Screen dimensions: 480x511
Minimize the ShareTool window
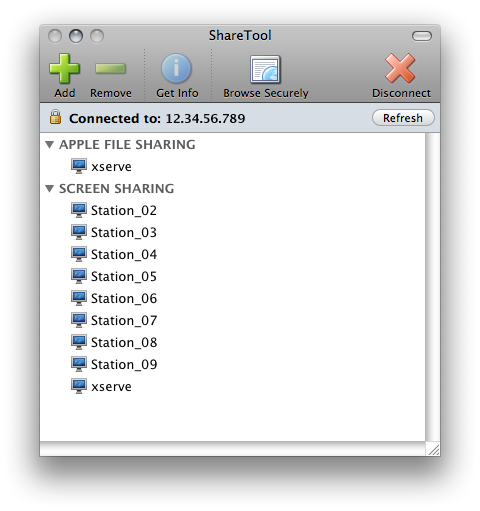click(76, 36)
